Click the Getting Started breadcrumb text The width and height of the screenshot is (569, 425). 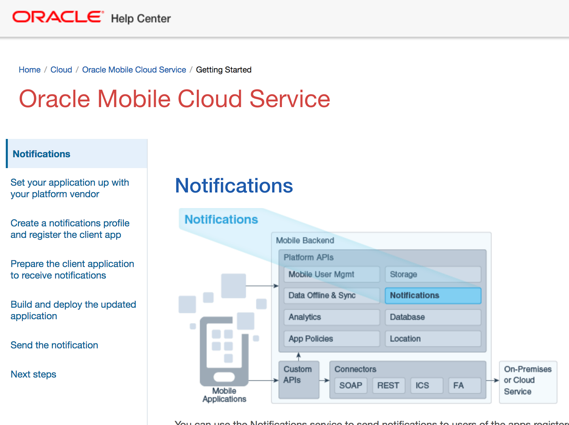224,70
